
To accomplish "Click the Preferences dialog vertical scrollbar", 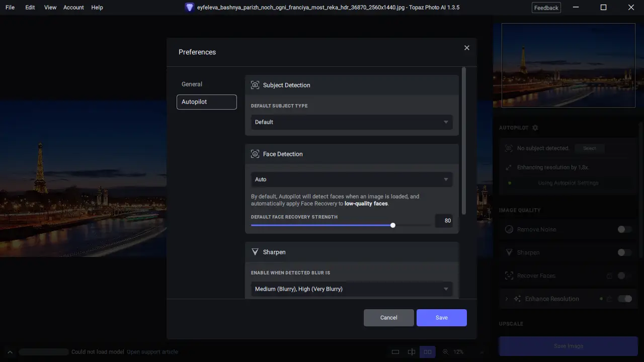I will [x=464, y=141].
